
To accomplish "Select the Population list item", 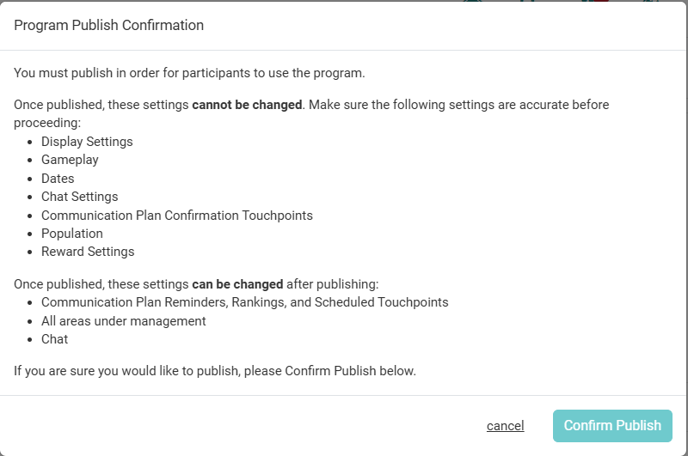I will [x=72, y=233].
